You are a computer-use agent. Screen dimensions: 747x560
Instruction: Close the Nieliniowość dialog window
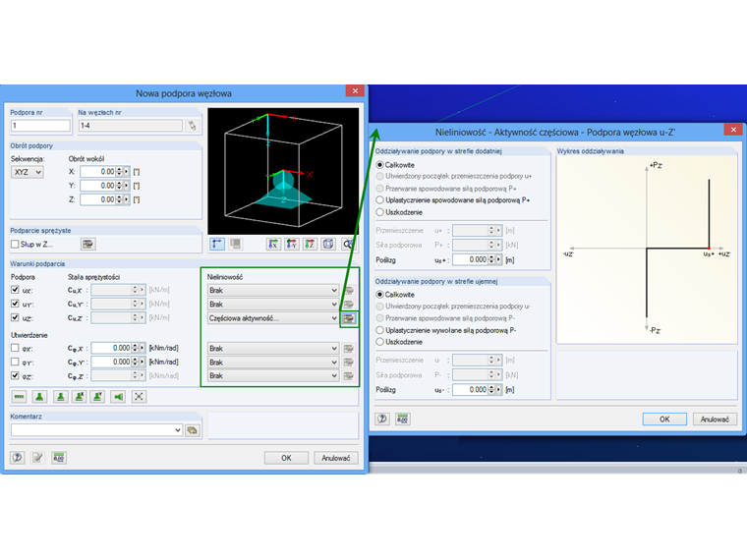coord(733,129)
